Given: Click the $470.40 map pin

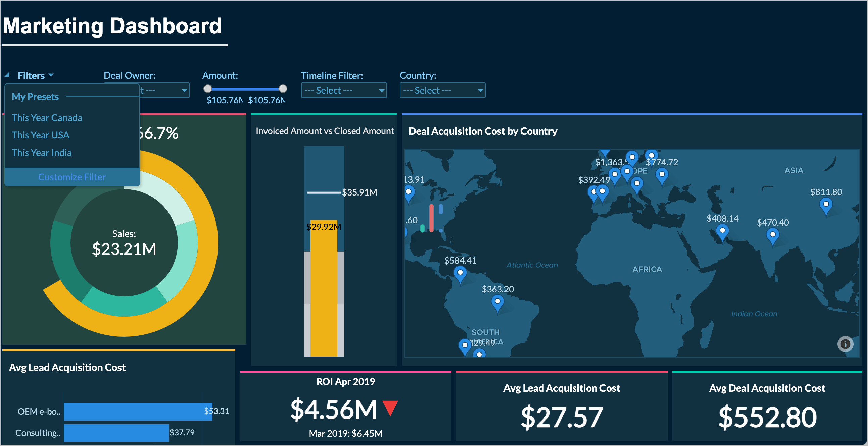Looking at the screenshot, I should coord(772,235).
